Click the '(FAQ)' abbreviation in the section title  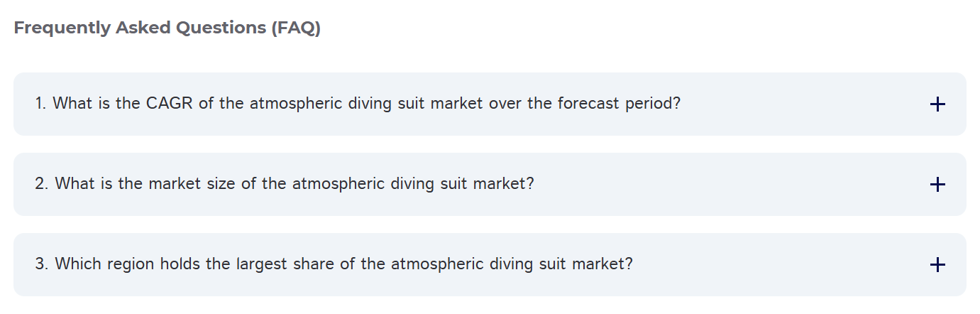[x=295, y=28]
